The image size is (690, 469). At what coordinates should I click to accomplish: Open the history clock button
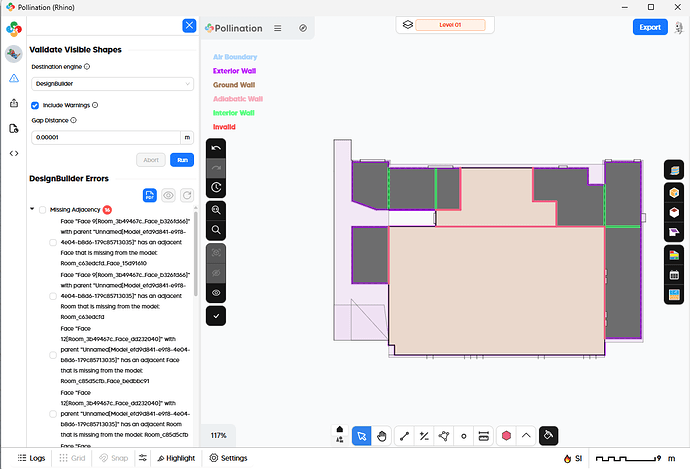point(216,187)
